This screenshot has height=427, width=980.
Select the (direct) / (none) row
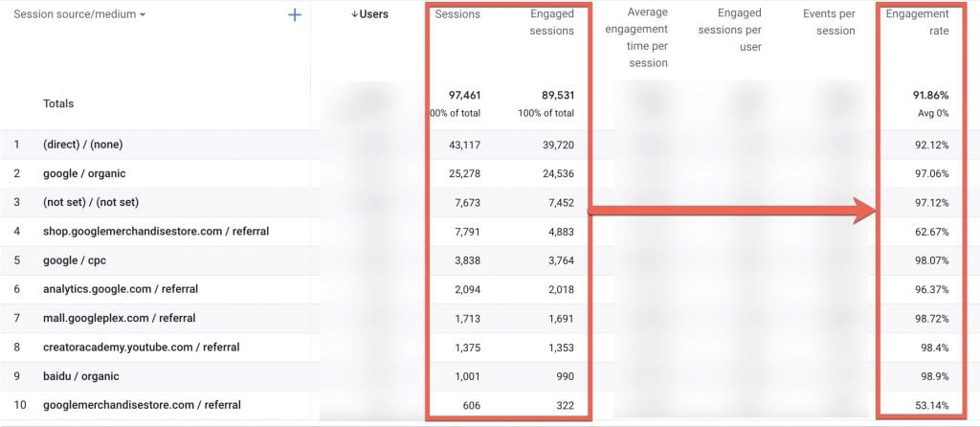[x=83, y=145]
